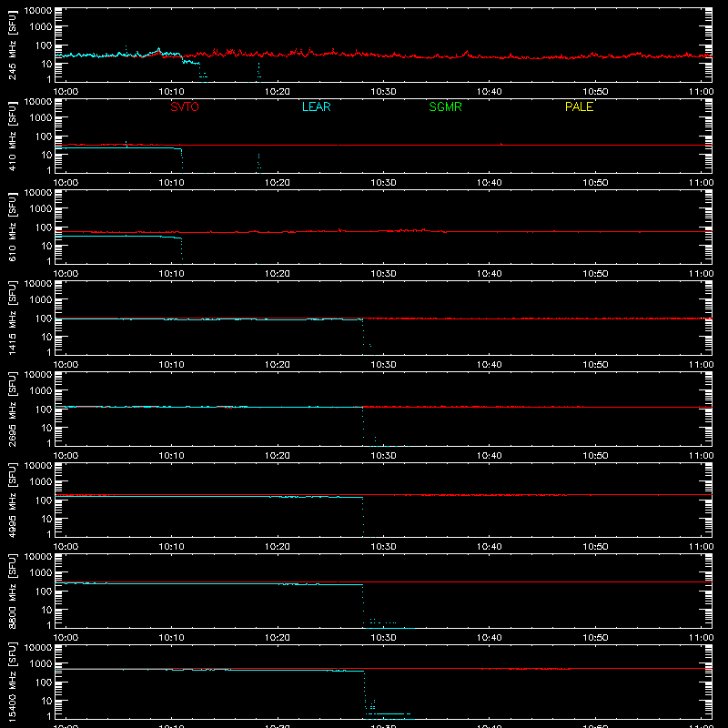Click 10:30 tick under the 8800 MHz panel
The width and height of the screenshot is (728, 728).
(x=383, y=638)
